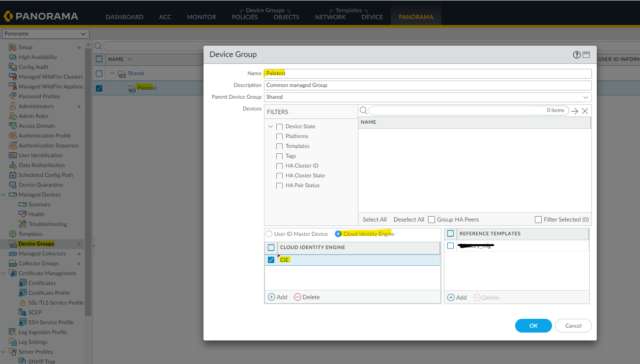Viewport: 640px width, 364px height.
Task: Uncheck the CIE checkbox
Action: click(x=271, y=259)
